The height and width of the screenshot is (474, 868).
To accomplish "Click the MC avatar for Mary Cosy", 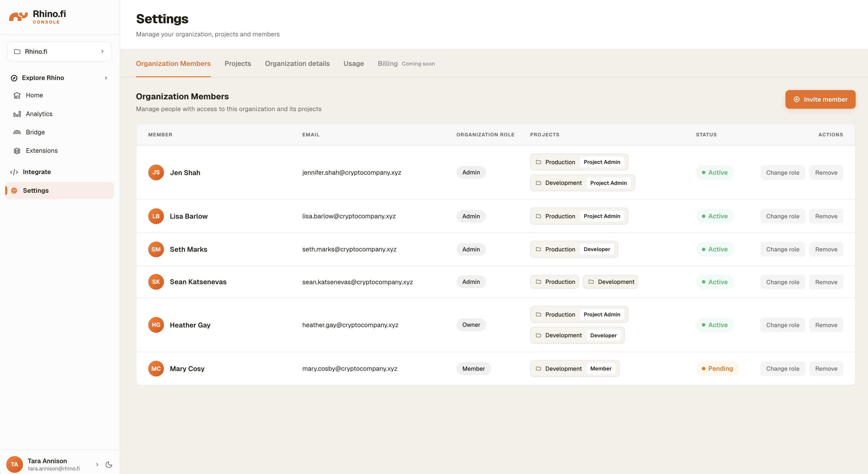I will 156,368.
